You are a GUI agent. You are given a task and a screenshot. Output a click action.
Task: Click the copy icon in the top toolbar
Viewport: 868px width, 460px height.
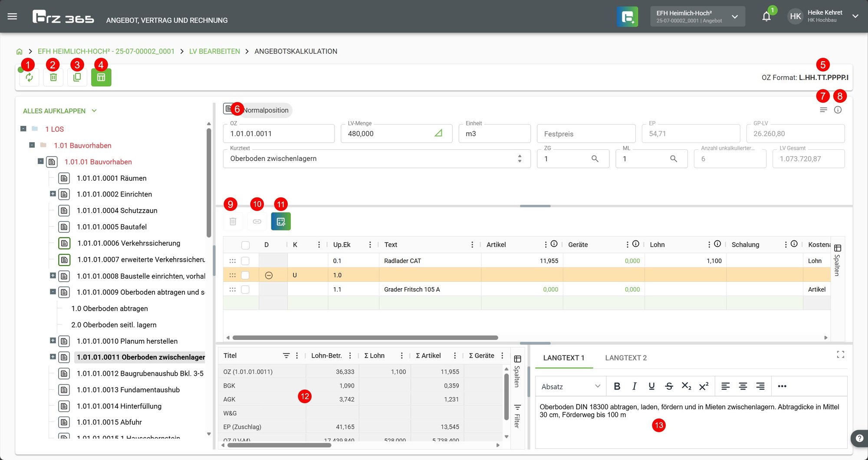click(x=77, y=77)
